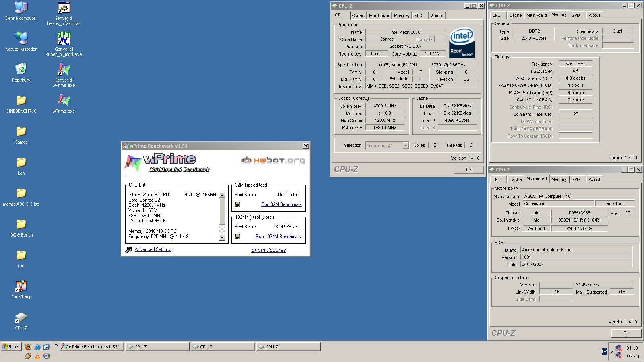Launch Winamp from the quick launch bar
This screenshot has height=362, width=644.
28,356
